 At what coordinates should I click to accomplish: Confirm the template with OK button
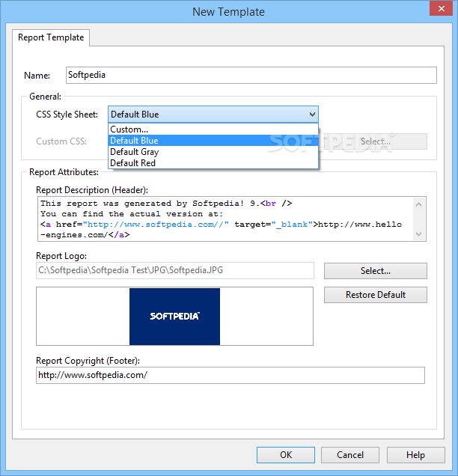click(x=286, y=455)
